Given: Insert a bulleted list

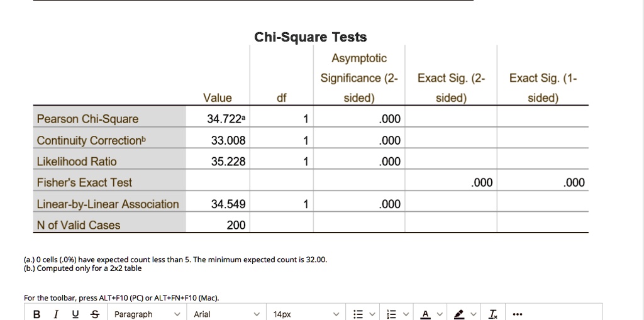Looking at the screenshot, I should [358, 314].
